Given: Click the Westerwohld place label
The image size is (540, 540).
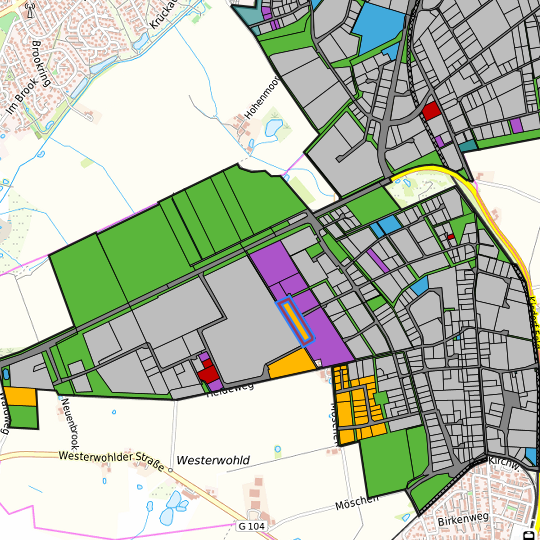Looking at the screenshot, I should (213, 460).
